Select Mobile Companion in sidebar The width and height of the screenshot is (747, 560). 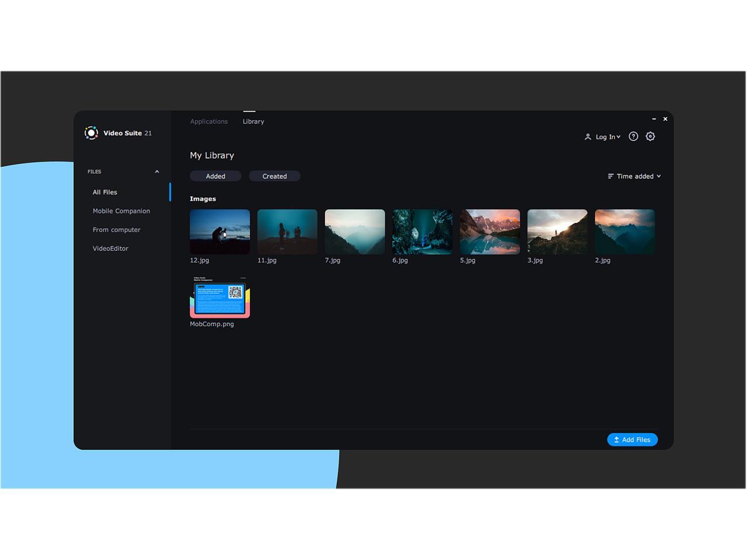pos(121,211)
